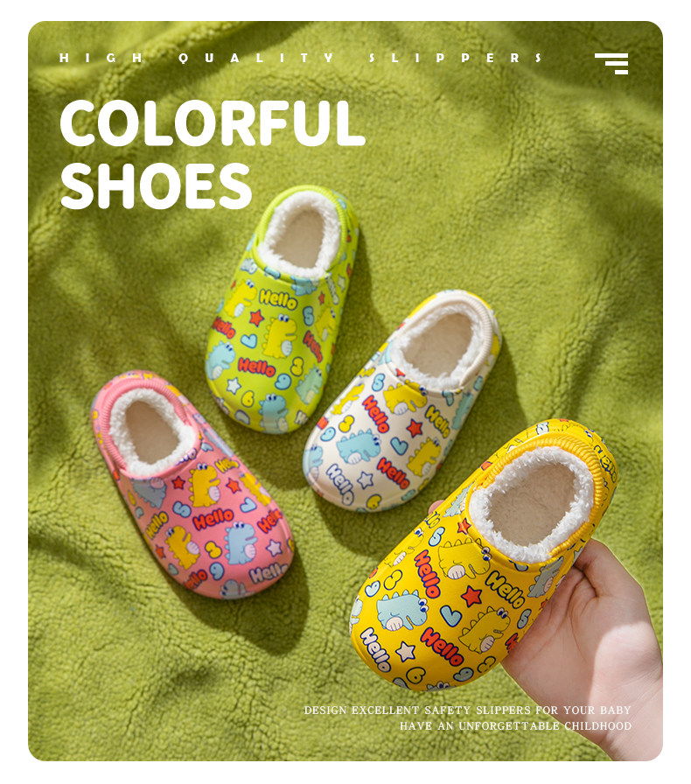Click the red Hello text on pink slipper

[213, 519]
